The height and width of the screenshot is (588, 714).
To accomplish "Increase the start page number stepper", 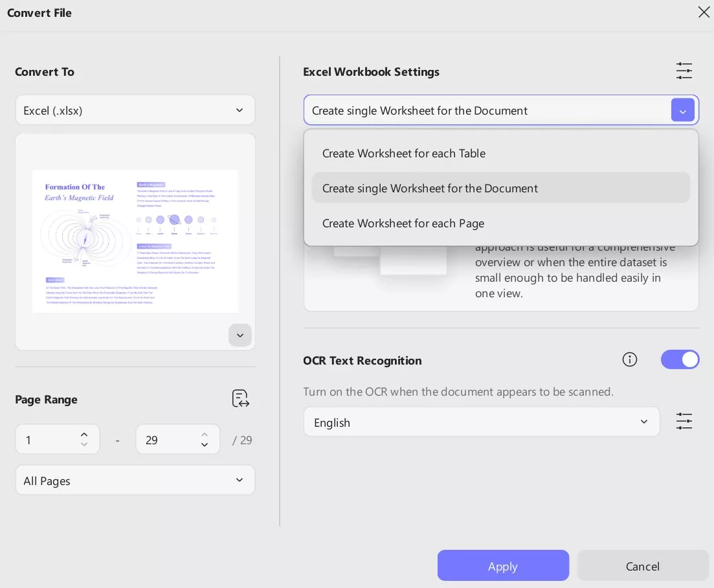I will click(84, 435).
